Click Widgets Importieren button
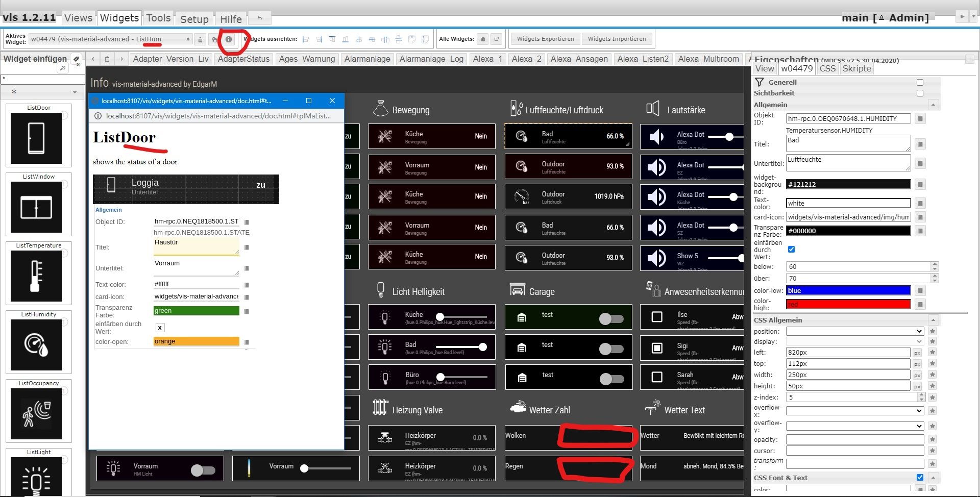980x497 pixels. (617, 39)
